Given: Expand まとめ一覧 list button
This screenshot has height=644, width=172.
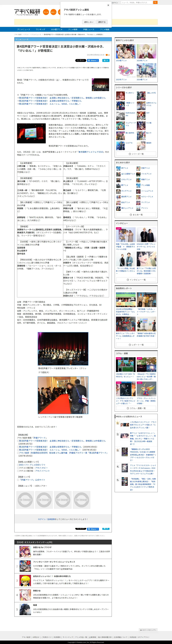Looking at the screenshot, I should click(x=136, y=215).
